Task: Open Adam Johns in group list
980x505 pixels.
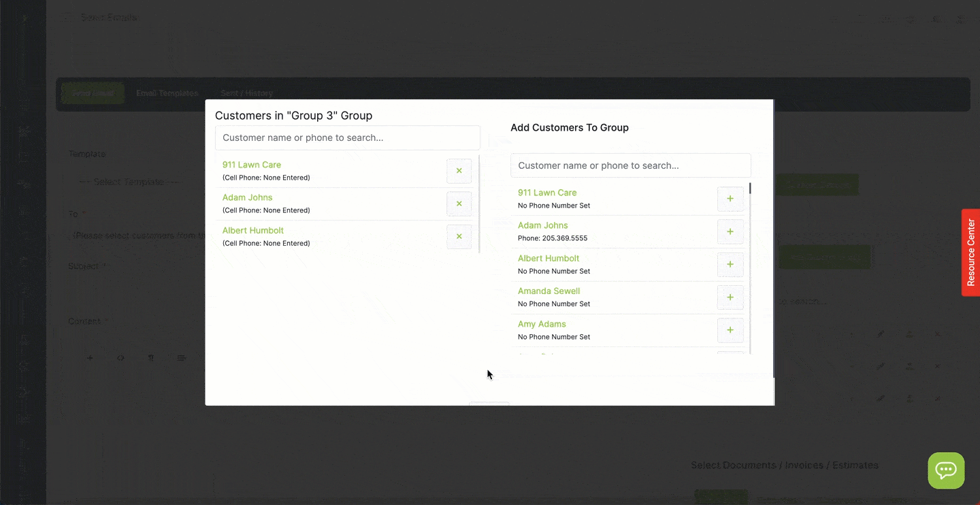Action: [247, 197]
